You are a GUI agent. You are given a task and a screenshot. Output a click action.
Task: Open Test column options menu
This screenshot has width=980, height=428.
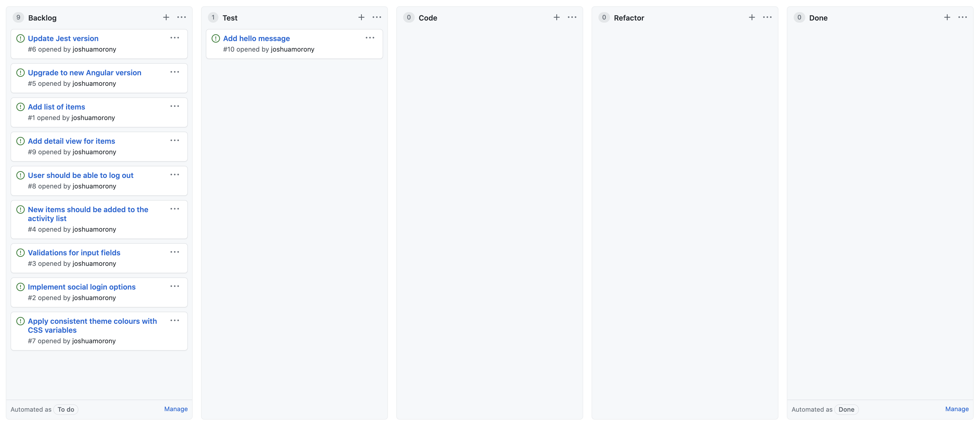point(377,17)
